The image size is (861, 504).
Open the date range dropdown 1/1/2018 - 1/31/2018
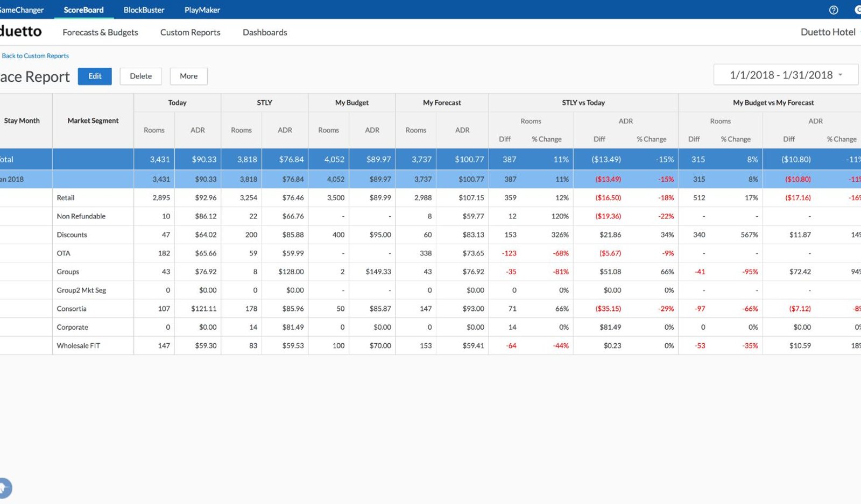point(786,75)
